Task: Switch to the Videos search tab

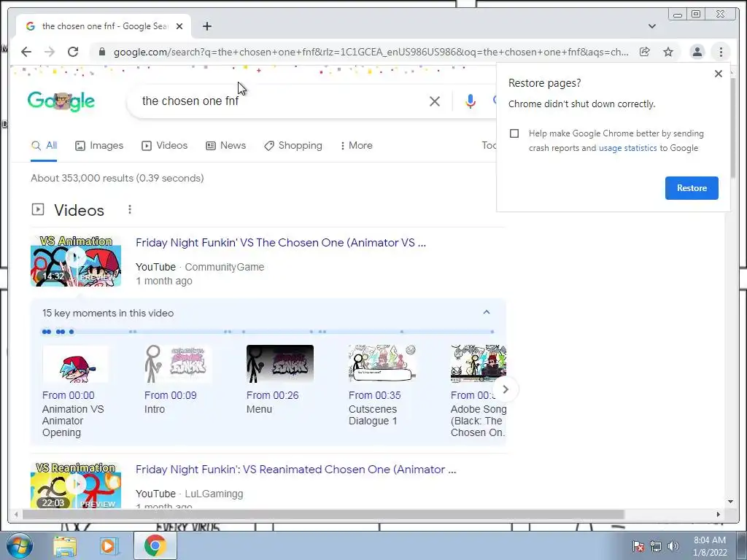Action: click(x=164, y=146)
